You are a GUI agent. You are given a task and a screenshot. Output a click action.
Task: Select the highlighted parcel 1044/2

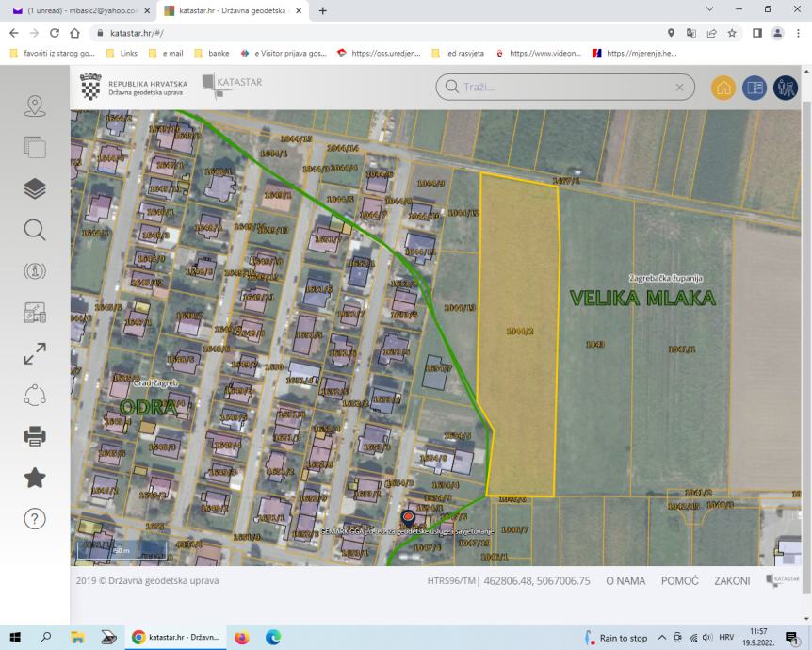pyautogui.click(x=518, y=332)
